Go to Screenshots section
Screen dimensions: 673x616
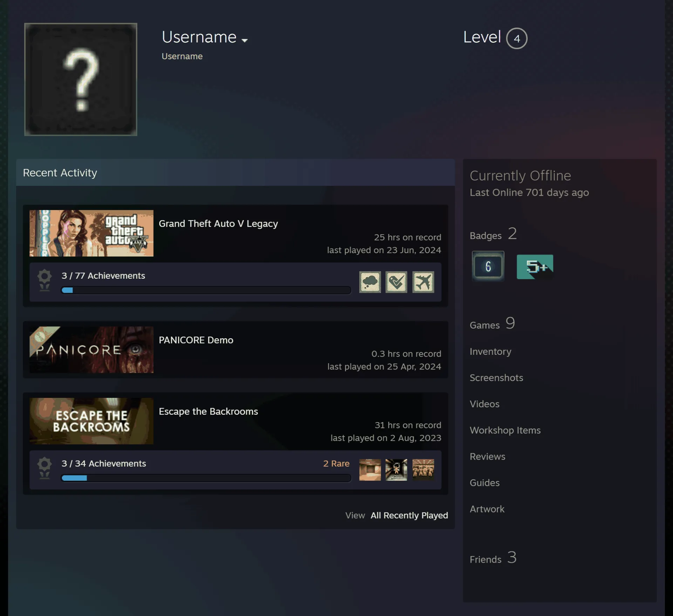(x=496, y=378)
